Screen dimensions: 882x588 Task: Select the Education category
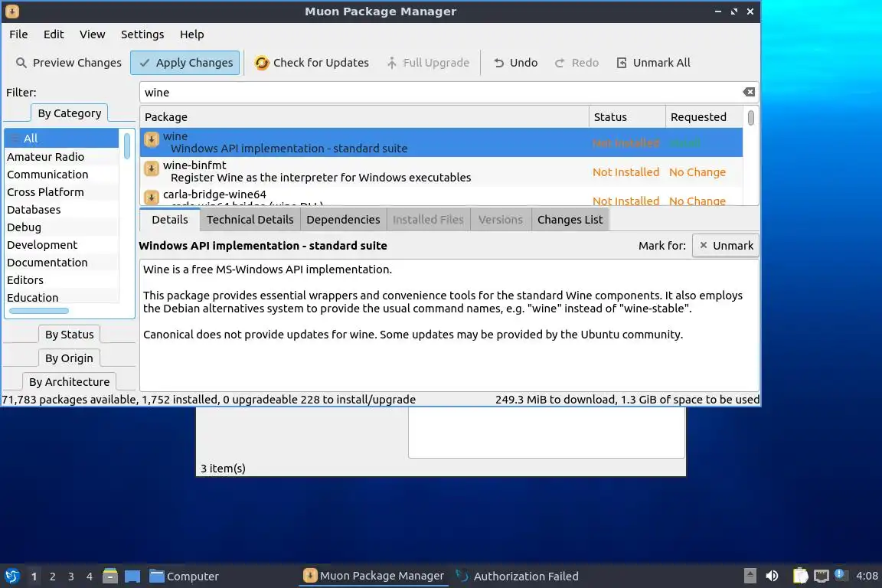(62, 297)
